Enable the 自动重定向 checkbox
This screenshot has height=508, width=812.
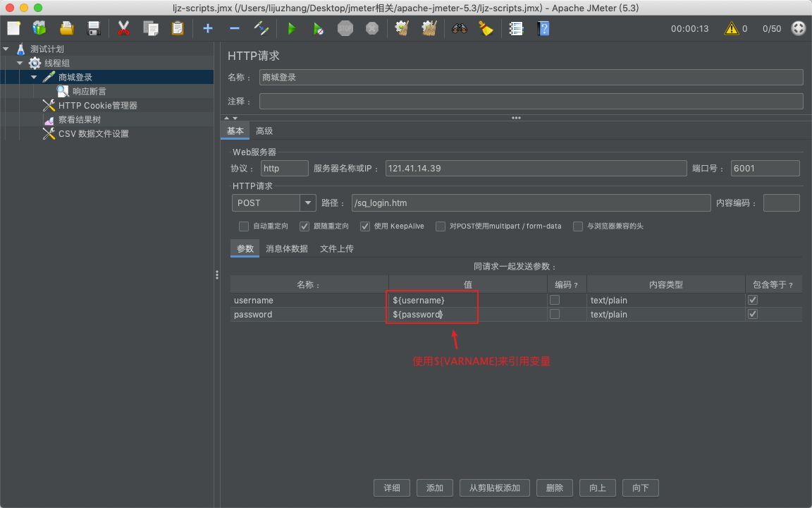click(243, 226)
